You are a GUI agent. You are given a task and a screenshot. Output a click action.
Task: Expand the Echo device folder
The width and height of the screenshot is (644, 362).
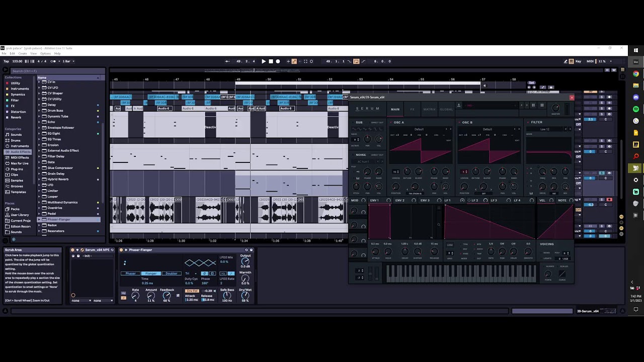[39, 122]
